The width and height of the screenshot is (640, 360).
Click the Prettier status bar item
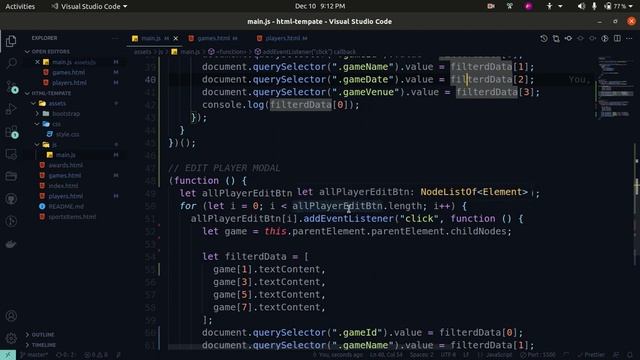pyautogui.click(x=591, y=355)
